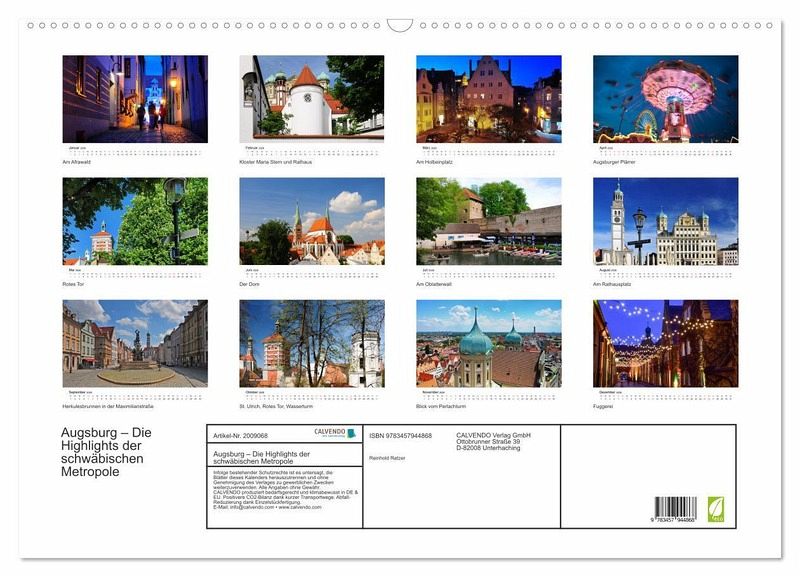Click the August date strip under Am Rathausplatz photo
The height and width of the screenshot is (577, 800).
(666, 273)
